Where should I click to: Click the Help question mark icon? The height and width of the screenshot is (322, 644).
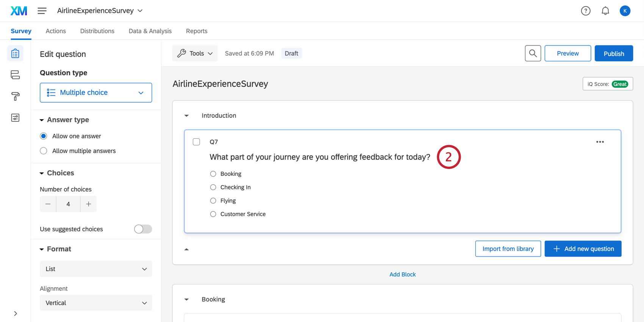586,11
